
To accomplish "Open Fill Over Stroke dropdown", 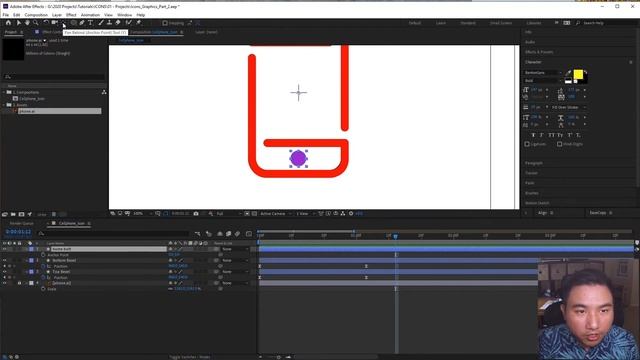I will pyautogui.click(x=569, y=107).
